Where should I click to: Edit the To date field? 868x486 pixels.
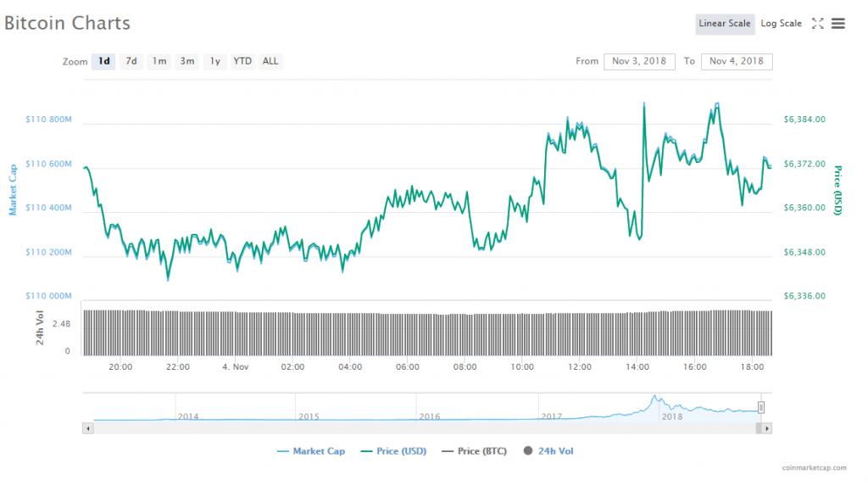coord(737,61)
